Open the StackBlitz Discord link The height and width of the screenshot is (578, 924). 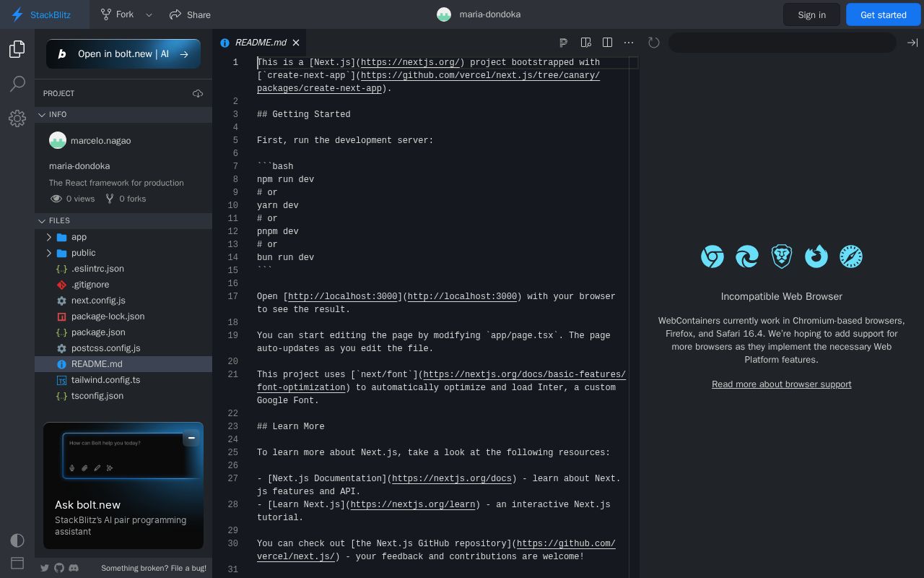pos(74,568)
